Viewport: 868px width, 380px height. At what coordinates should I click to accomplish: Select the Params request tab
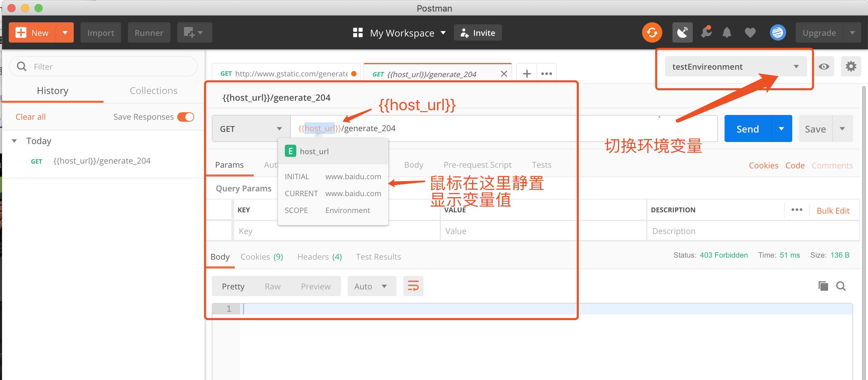tap(229, 165)
